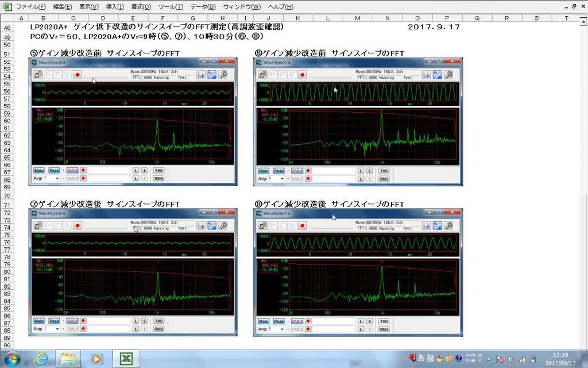Click OVL1 red record dot in window ⑤
The image size is (588, 368).
[83, 170]
